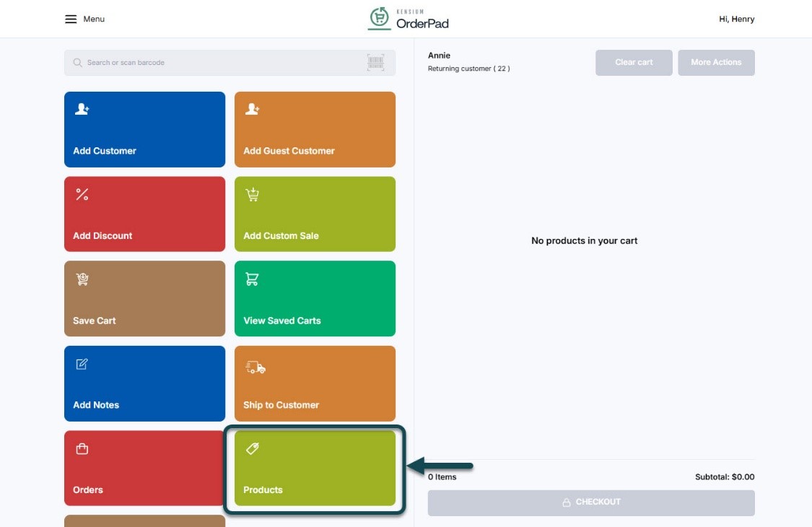Open the More Actions button

716,63
